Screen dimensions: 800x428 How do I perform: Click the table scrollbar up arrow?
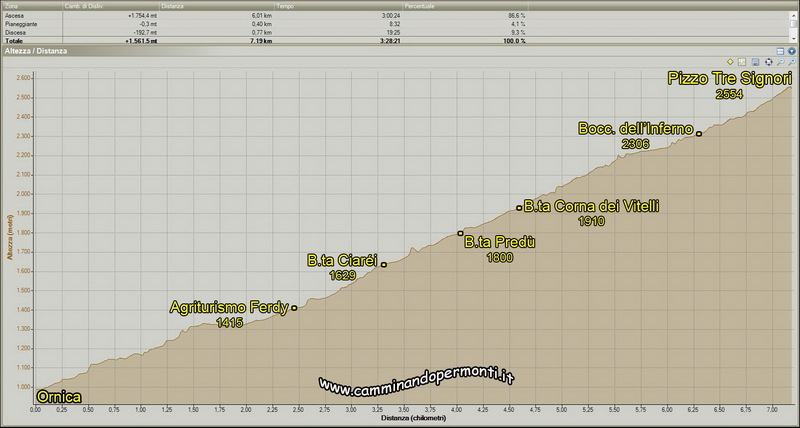click(793, 15)
